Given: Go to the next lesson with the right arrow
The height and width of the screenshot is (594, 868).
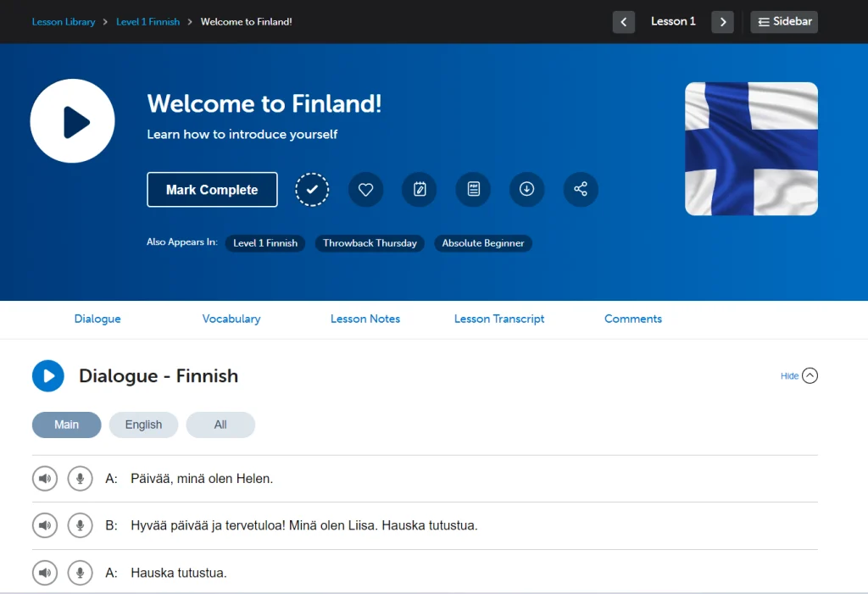Looking at the screenshot, I should click(x=722, y=22).
